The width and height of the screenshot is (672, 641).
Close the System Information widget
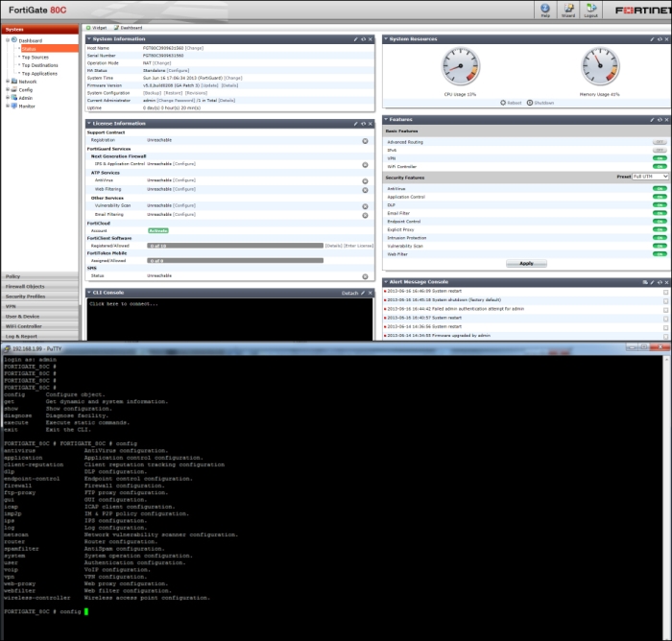point(371,39)
